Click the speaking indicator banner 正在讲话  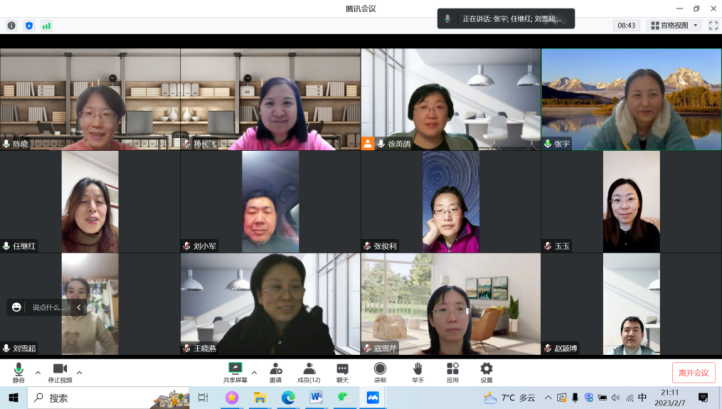[x=506, y=18]
